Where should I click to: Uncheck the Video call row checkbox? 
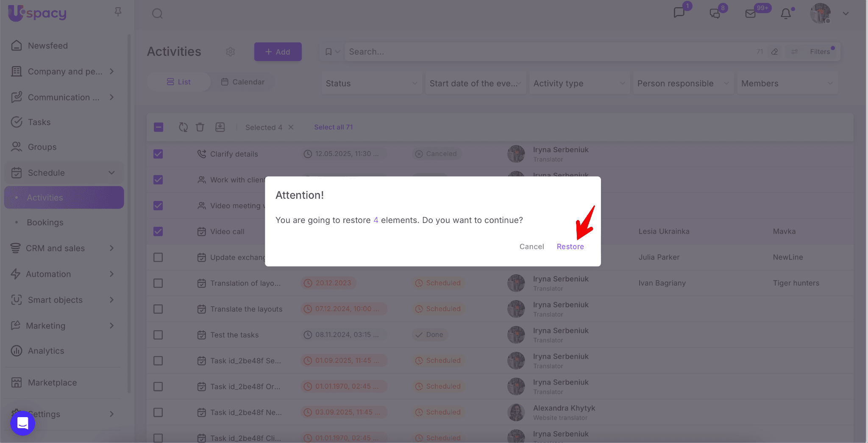[x=158, y=231]
